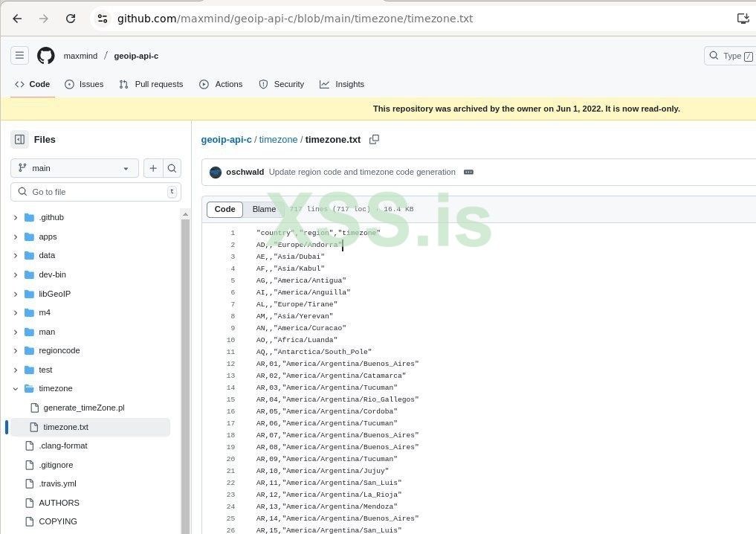Open generate_timeZone.pl in the file tree
Screen dimensions: 756x534
tap(84, 408)
